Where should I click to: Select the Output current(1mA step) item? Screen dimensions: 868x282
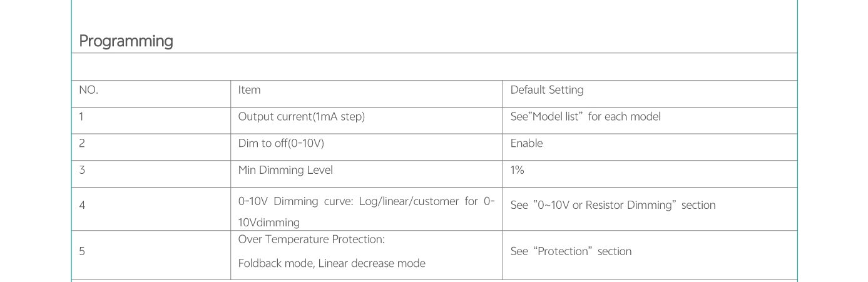click(301, 117)
